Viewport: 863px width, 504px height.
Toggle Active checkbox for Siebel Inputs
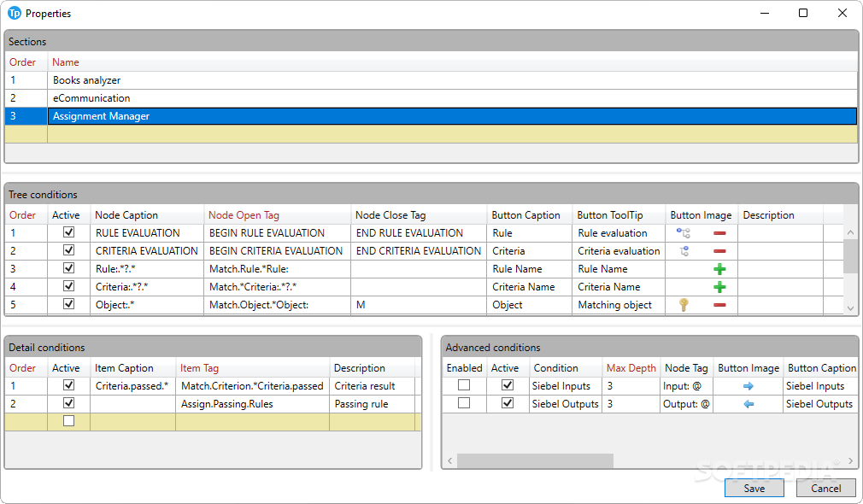point(508,385)
